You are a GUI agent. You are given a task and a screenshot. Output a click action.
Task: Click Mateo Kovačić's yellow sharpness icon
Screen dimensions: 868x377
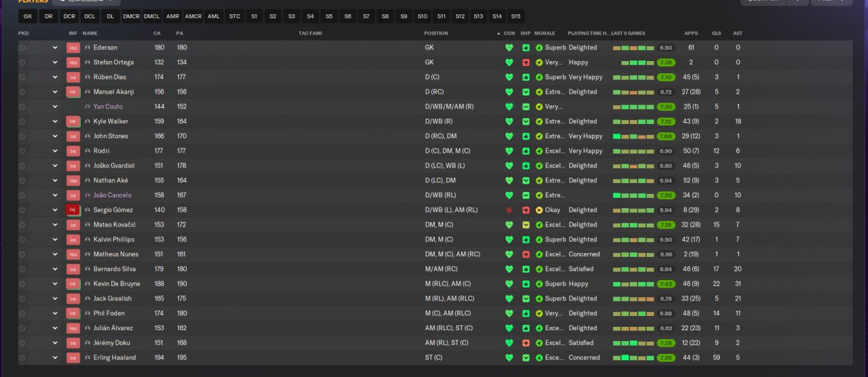(526, 225)
